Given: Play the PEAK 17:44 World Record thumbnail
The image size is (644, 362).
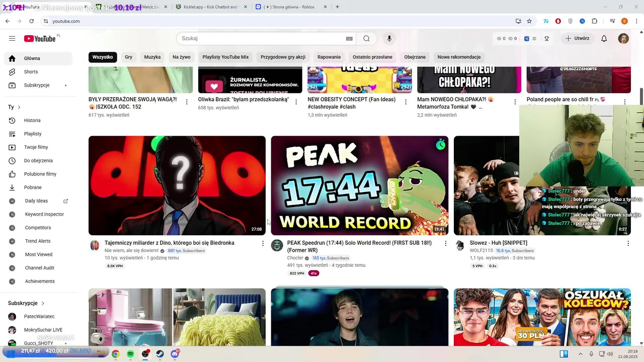Looking at the screenshot, I should click(x=360, y=186).
